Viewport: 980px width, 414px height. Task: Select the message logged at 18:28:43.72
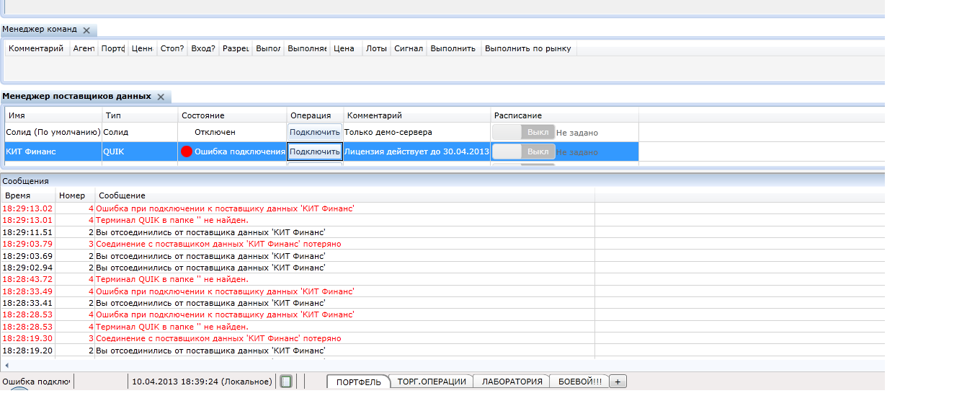click(x=298, y=279)
